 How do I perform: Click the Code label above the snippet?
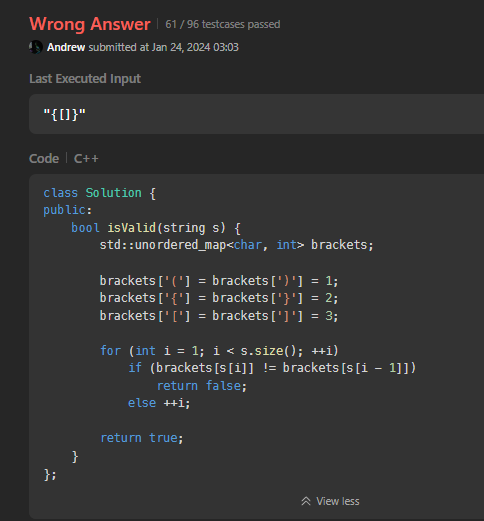pyautogui.click(x=44, y=158)
